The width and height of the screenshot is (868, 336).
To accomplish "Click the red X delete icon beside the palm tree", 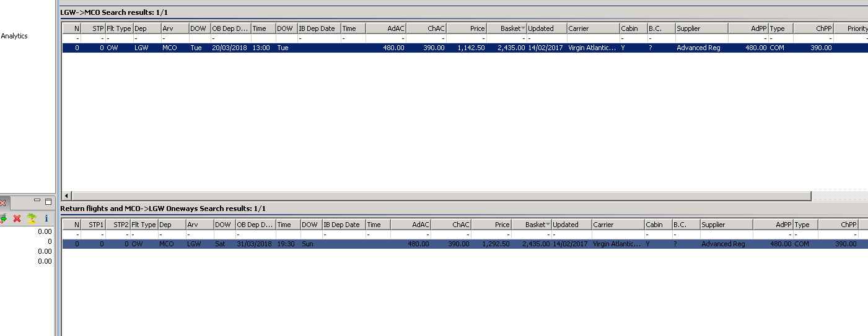I will pos(17,218).
